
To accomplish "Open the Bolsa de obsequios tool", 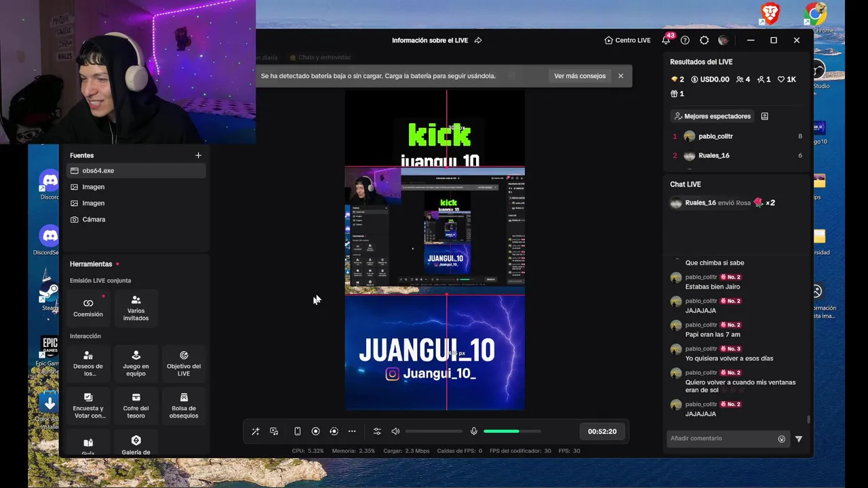I will point(184,405).
